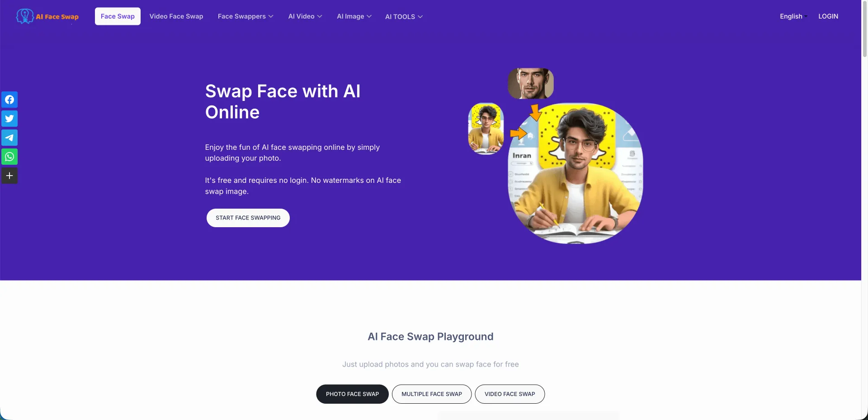Switch to MULTIPLE FACE SWAP tab
Image resolution: width=868 pixels, height=420 pixels.
[432, 394]
